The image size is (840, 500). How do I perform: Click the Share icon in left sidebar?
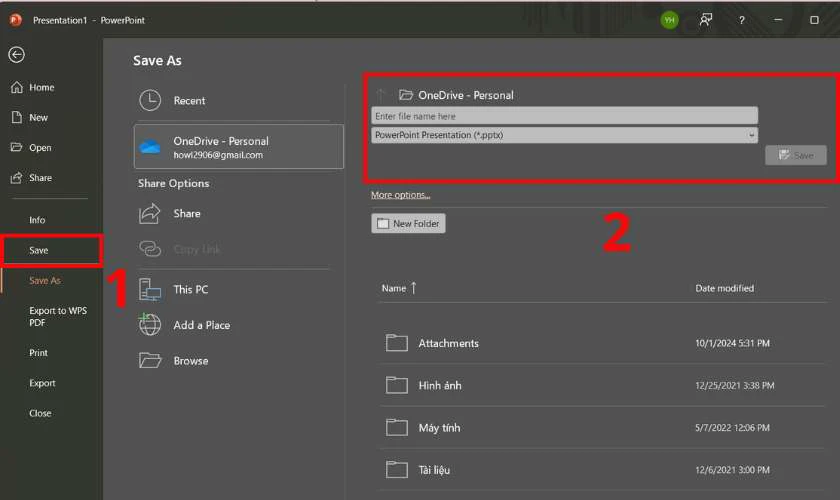(17, 177)
